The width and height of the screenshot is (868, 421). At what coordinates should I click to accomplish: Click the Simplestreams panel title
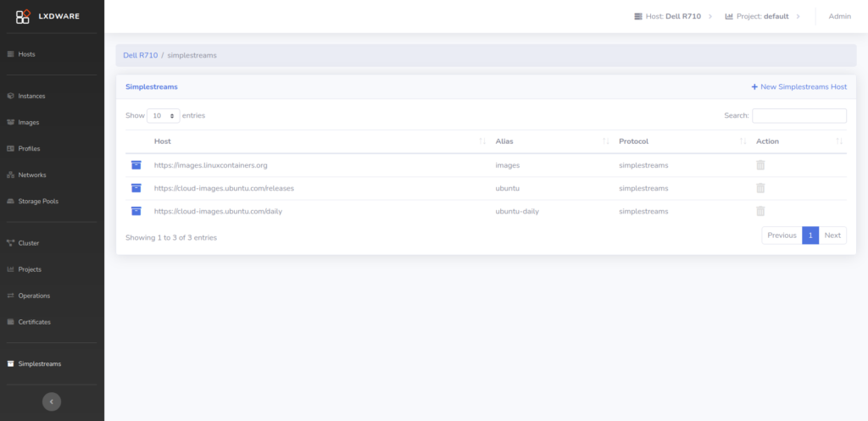[x=152, y=87]
